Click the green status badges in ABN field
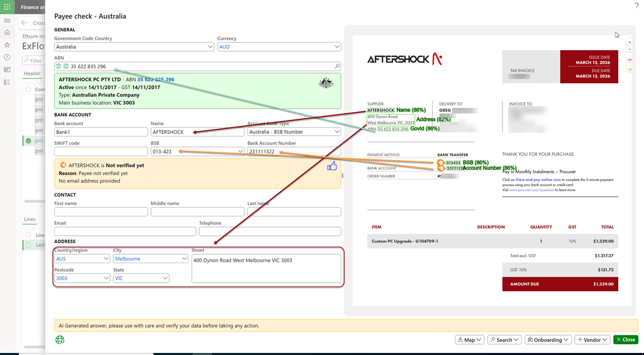This screenshot has width=644, height=355. pos(62,67)
